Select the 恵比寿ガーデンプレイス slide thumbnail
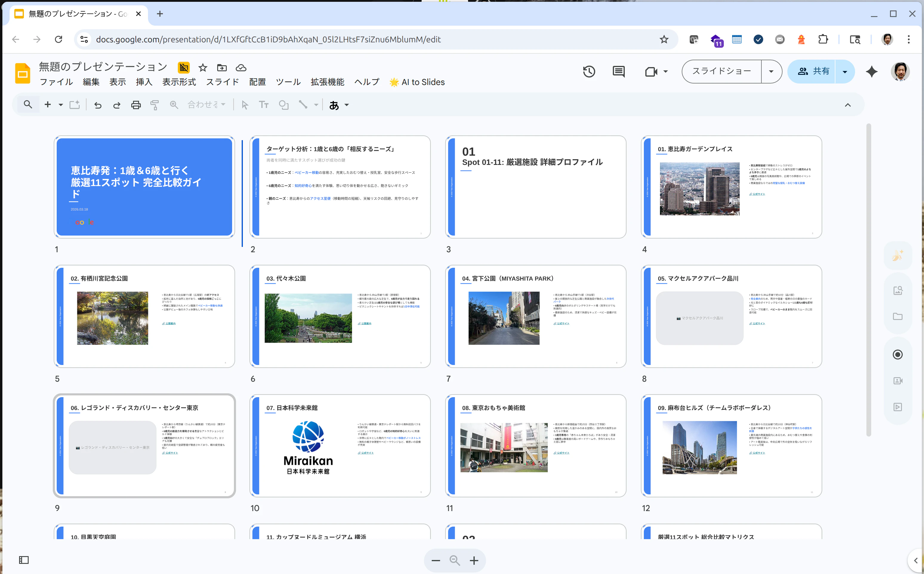This screenshot has width=924, height=574. click(732, 187)
